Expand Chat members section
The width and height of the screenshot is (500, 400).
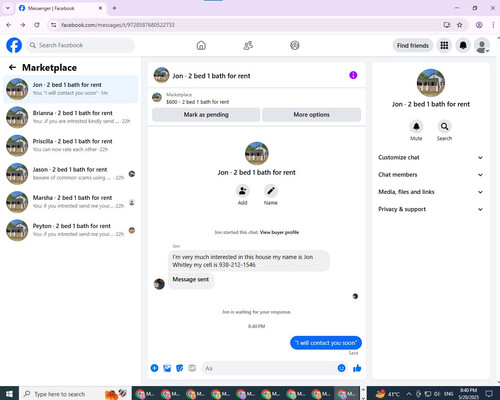[430, 175]
